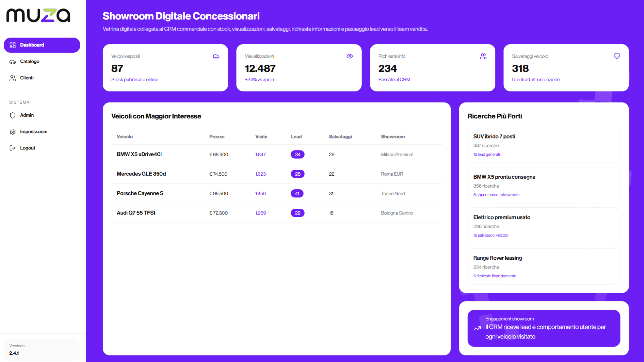This screenshot has height=362, width=644.
Task: Go to the Admin section
Action: pyautogui.click(x=42, y=115)
